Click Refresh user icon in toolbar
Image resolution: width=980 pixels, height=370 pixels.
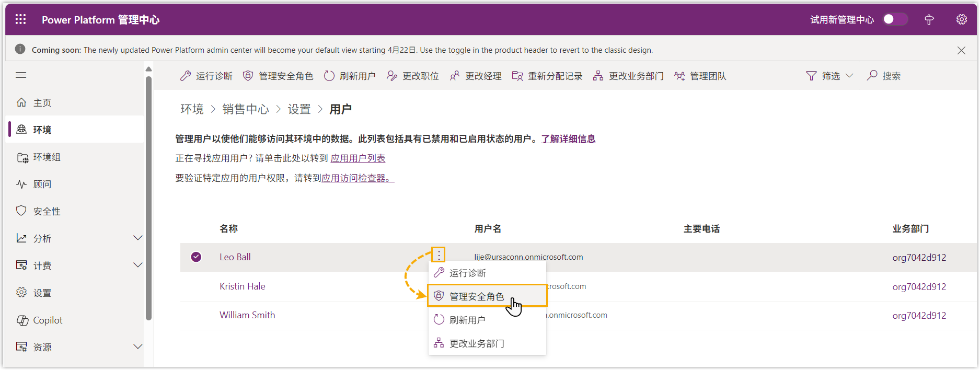(329, 76)
